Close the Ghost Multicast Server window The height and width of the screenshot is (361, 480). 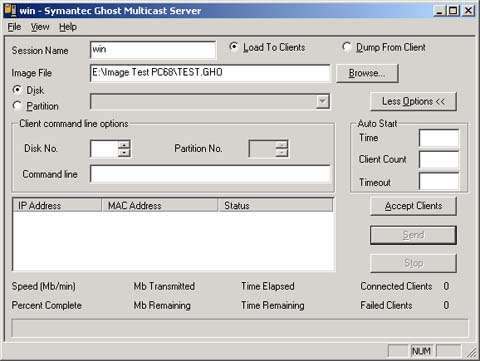click(x=468, y=10)
